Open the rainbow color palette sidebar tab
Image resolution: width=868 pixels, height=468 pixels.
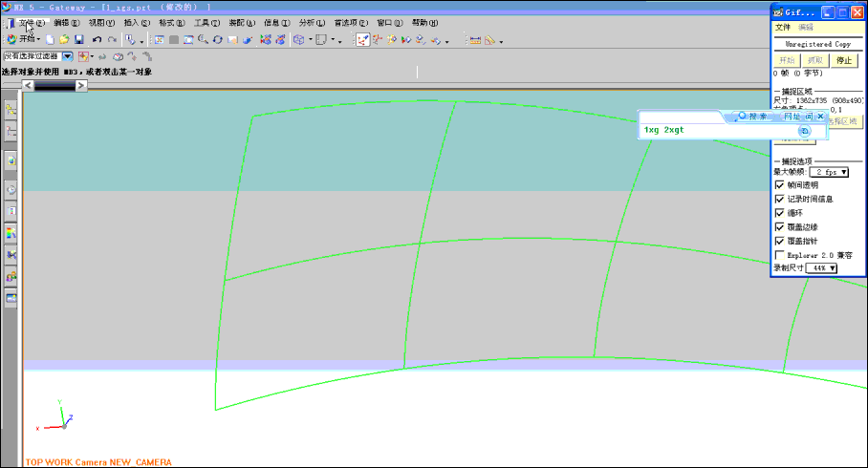coord(11,233)
